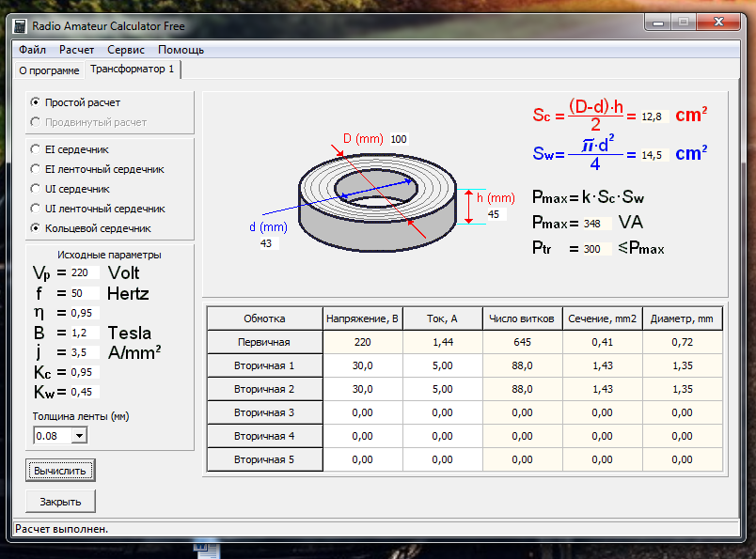Click the toroidal core diagram image
This screenshot has height=559, width=756.
(377, 202)
